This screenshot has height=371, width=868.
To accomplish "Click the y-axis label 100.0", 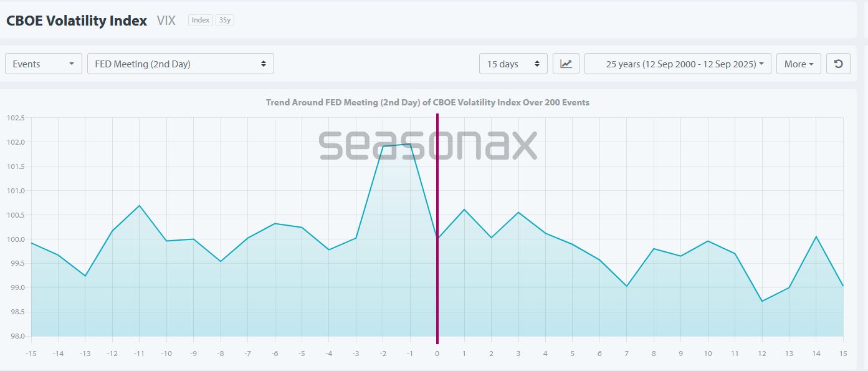I will [x=16, y=239].
